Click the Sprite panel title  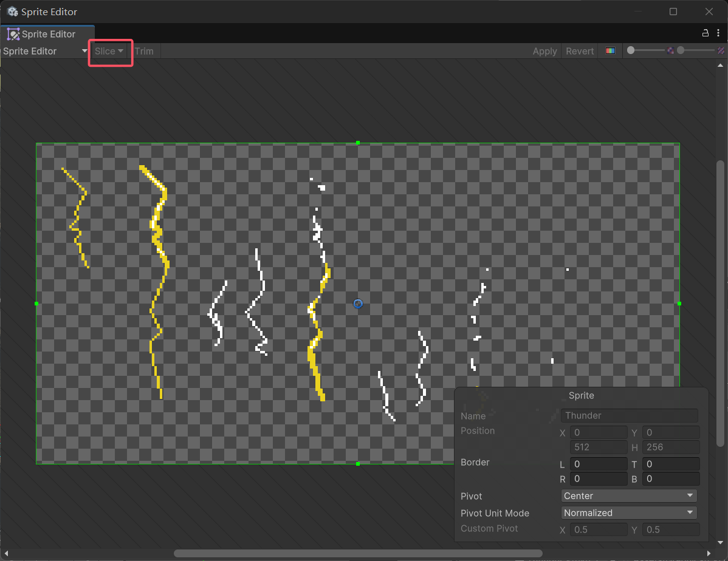point(582,395)
